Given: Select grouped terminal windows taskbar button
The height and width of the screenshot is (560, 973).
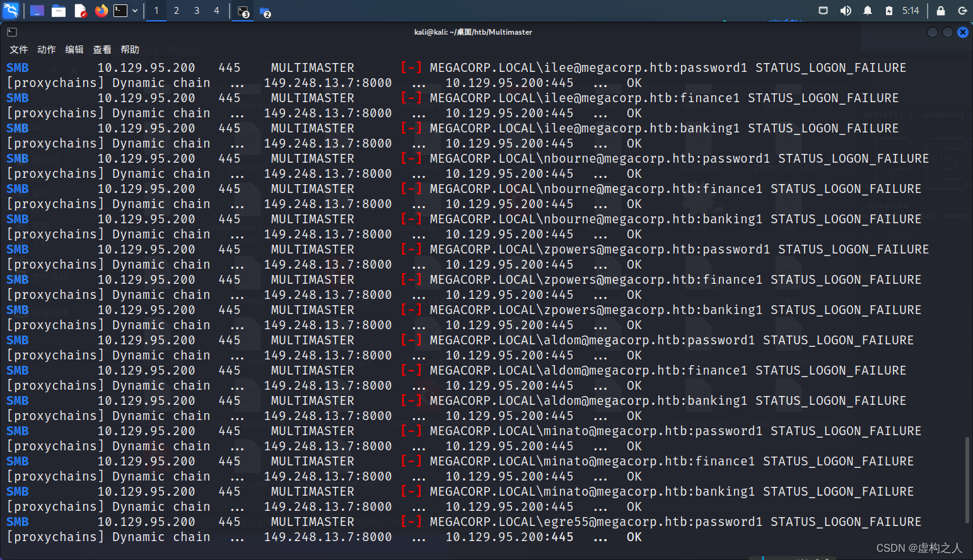Looking at the screenshot, I should coord(243,11).
